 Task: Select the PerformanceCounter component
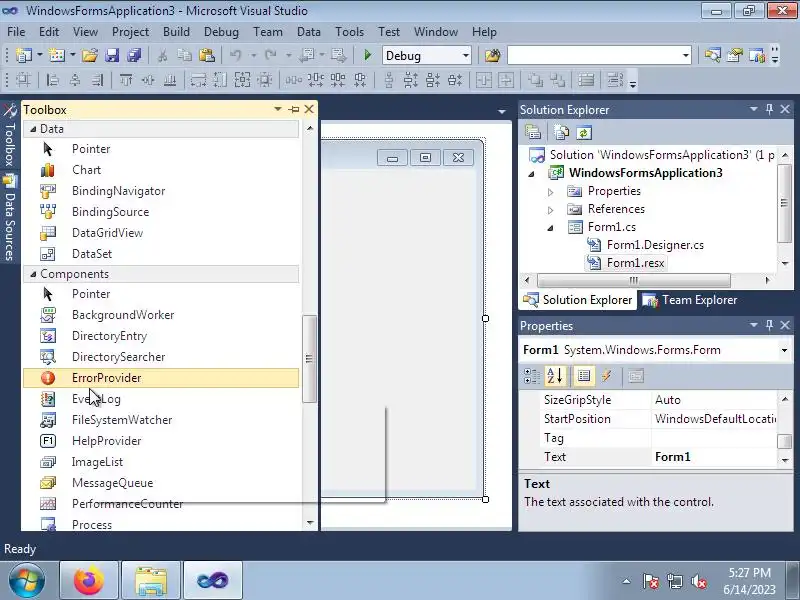tap(161, 504)
